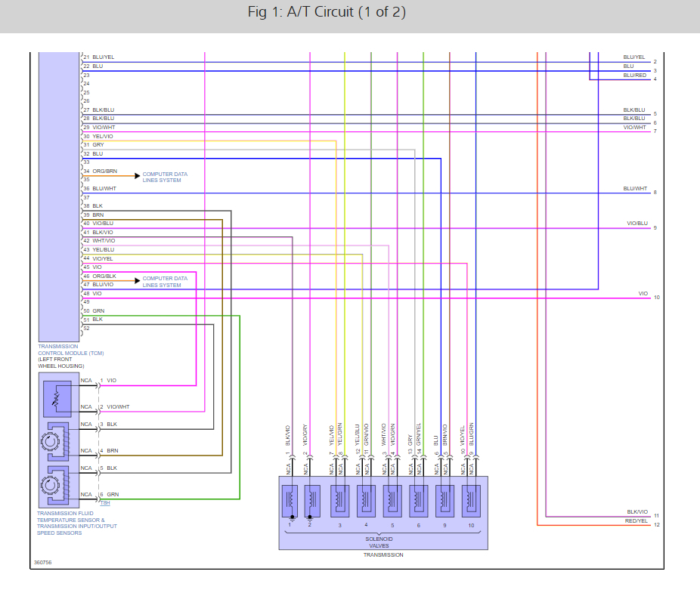Select TCM pin 39 BRN label
Screen dimensions: 700x593
[94, 215]
